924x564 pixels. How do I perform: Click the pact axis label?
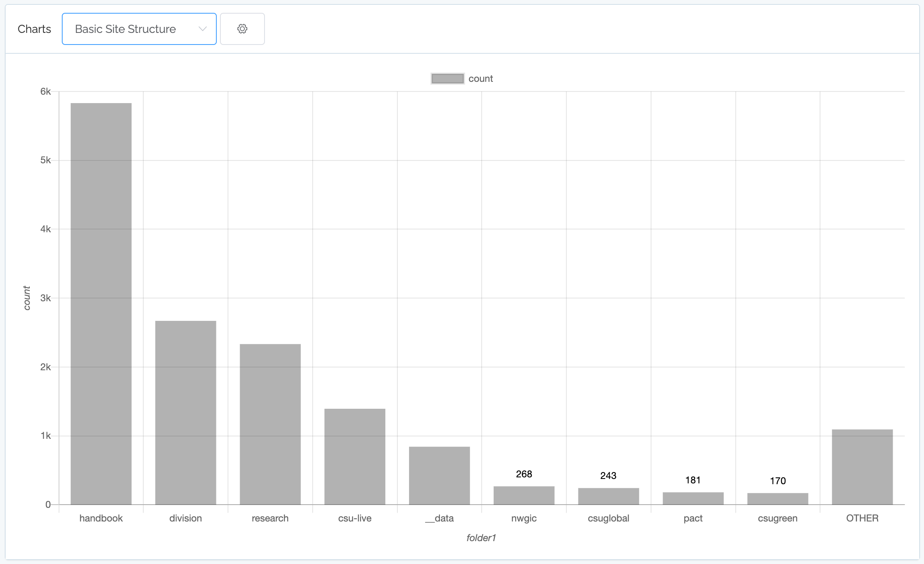[693, 518]
